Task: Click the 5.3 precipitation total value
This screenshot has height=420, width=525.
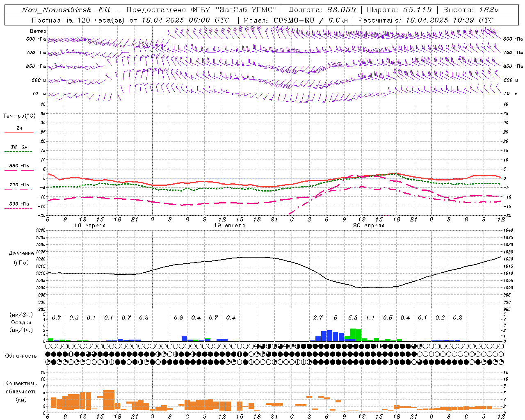Action: 353,317
